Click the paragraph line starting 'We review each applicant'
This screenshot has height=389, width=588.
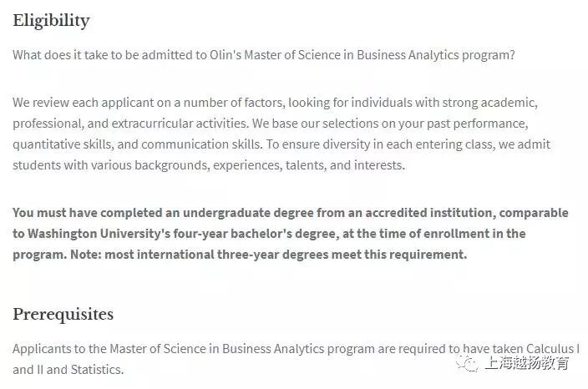276,103
